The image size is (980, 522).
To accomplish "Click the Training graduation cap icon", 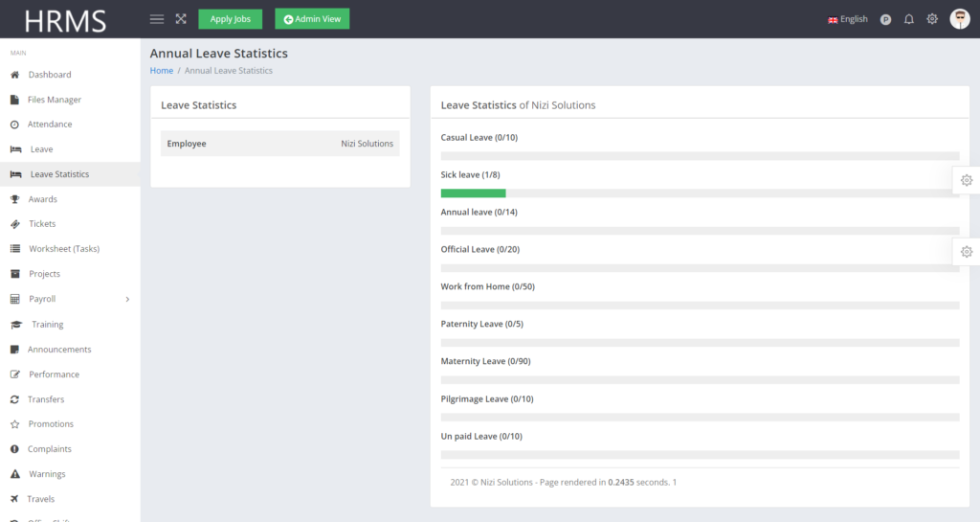I will coord(16,325).
